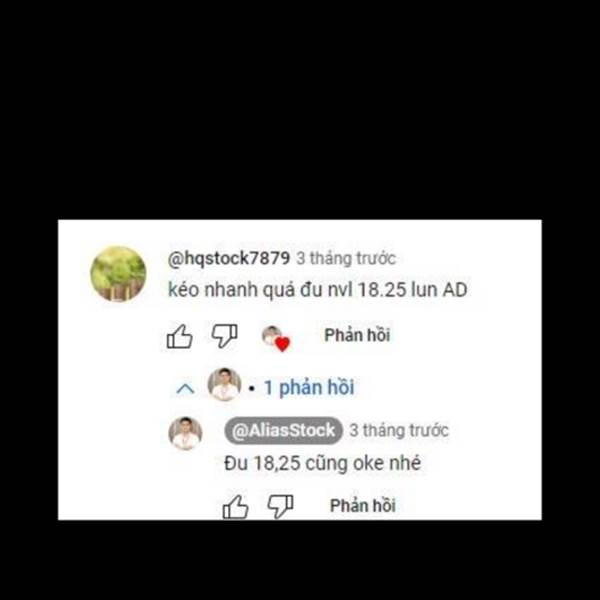Click '3 tháng trước' timestamp on hqstock7879's comment

[346, 258]
